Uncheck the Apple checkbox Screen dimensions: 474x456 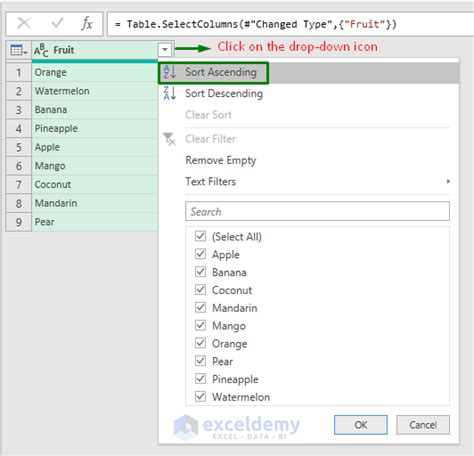click(200, 254)
